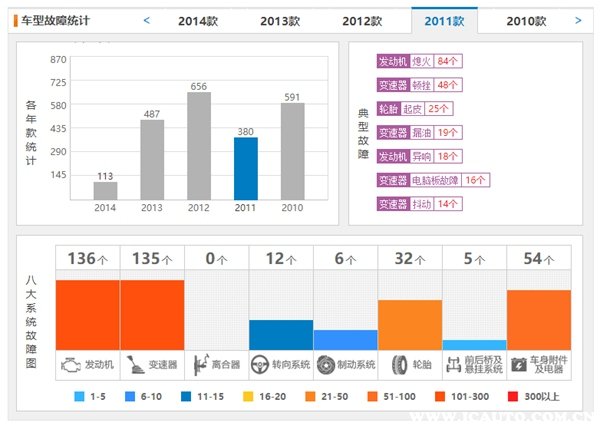Switch to the 2014款 tab

pos(198,20)
